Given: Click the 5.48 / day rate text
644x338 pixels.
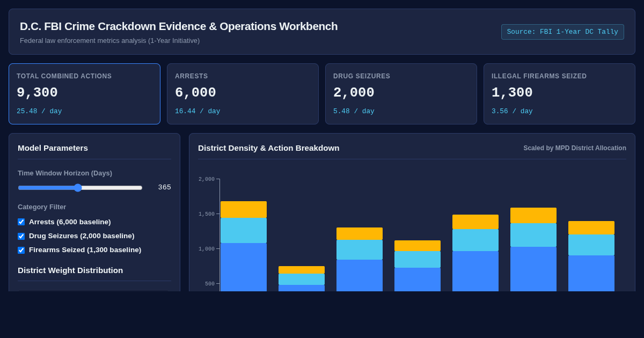Looking at the screenshot, I should coord(354,112).
